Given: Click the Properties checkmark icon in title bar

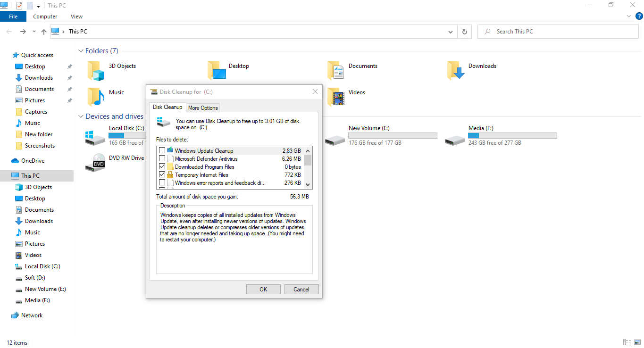Looking at the screenshot, I should 19,6.
